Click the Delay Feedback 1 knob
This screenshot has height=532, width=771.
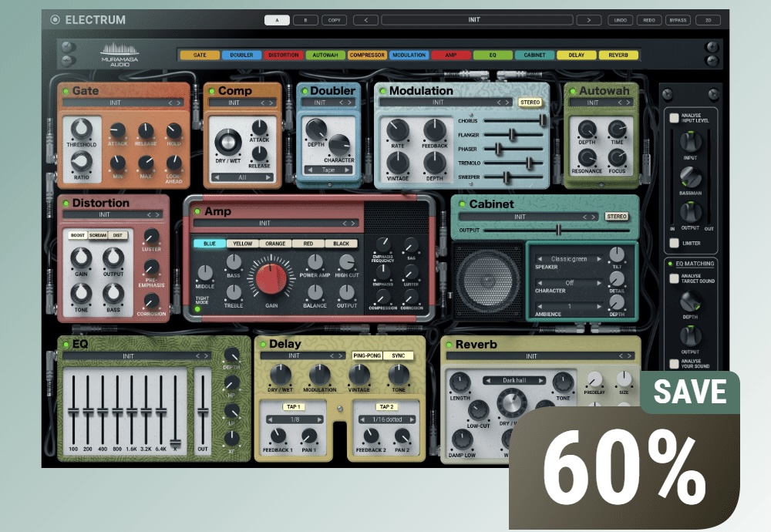pyautogui.click(x=278, y=436)
